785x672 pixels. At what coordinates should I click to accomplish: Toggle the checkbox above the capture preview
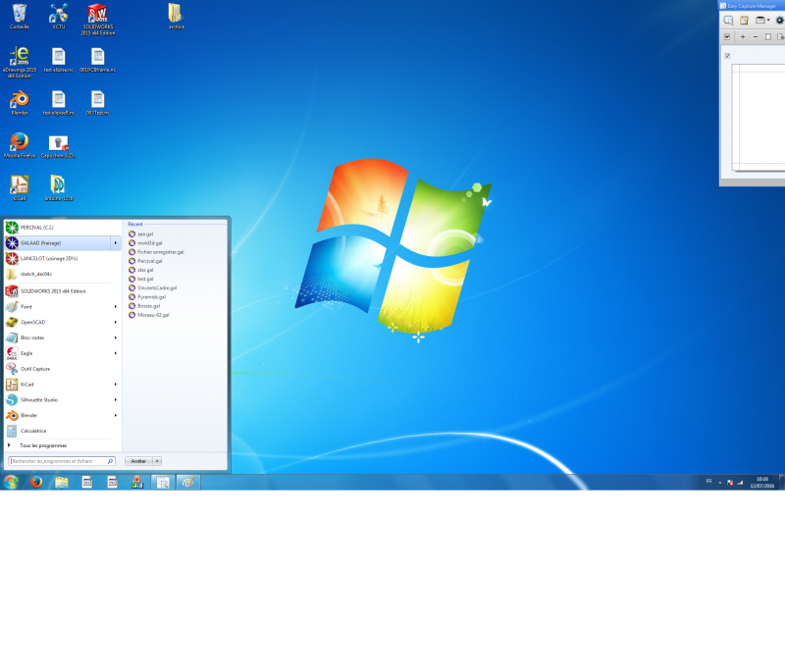[727, 56]
